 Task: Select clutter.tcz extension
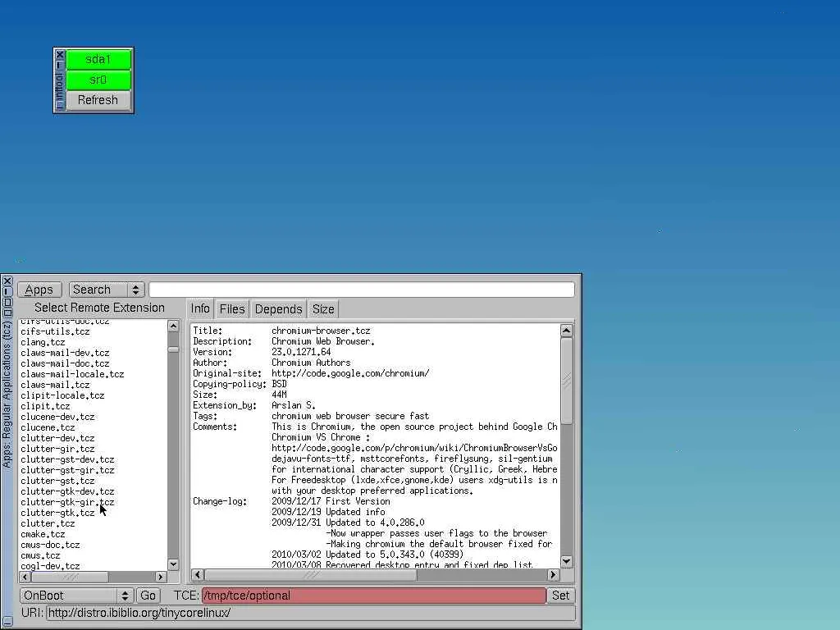point(48,524)
